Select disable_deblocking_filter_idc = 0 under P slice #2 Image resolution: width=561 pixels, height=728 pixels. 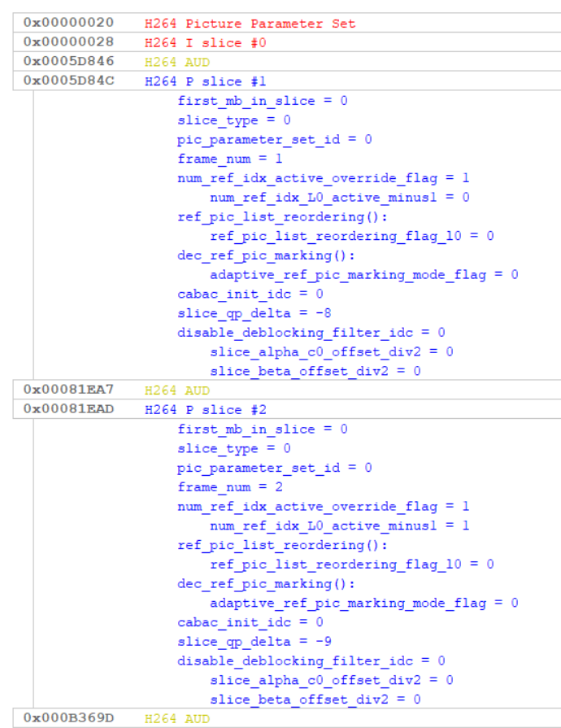[x=311, y=660]
